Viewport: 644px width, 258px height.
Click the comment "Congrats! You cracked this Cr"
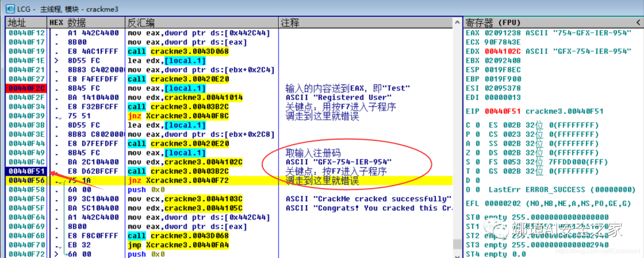point(369,208)
